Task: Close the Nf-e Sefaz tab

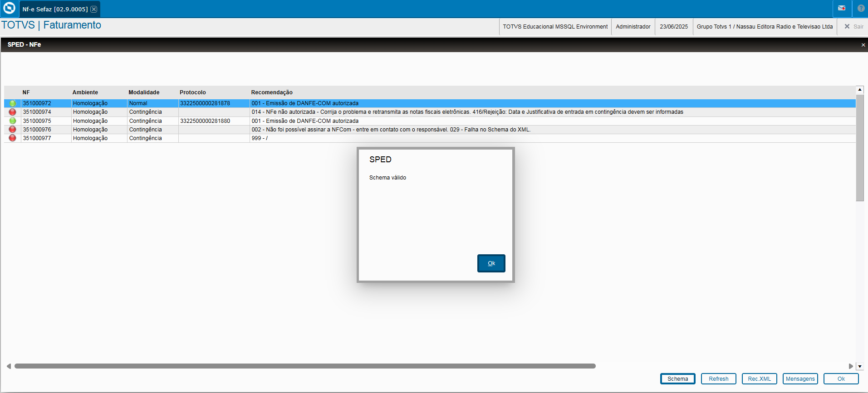Action: click(93, 9)
